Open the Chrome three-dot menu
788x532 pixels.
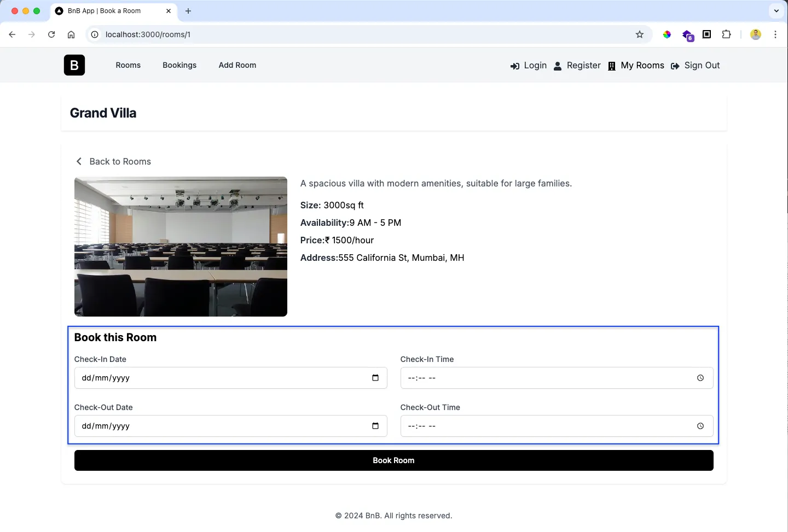tap(775, 34)
